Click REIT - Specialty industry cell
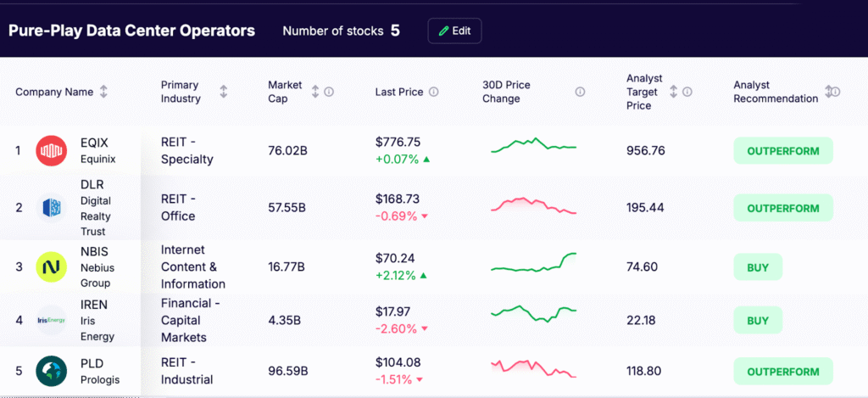This screenshot has width=868, height=398. click(x=187, y=151)
